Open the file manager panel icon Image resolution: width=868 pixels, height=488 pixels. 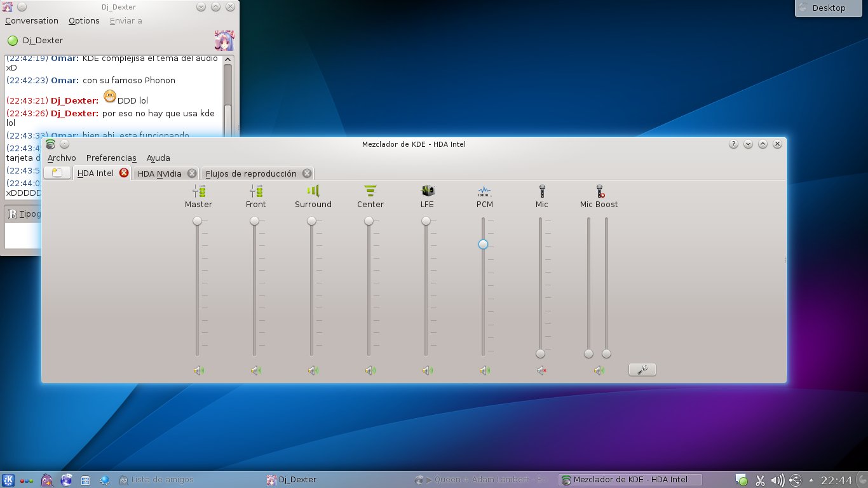[x=85, y=480]
